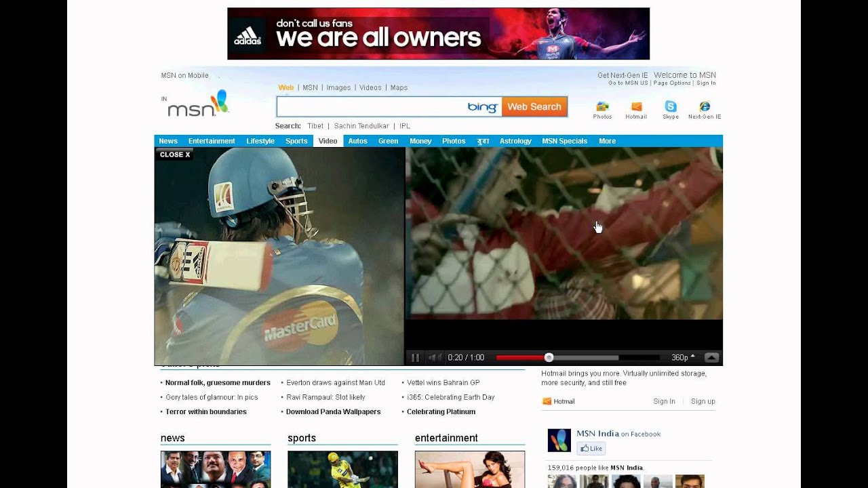Image resolution: width=868 pixels, height=488 pixels.
Task: Close the video overlay with CLOSE X
Action: [x=175, y=155]
